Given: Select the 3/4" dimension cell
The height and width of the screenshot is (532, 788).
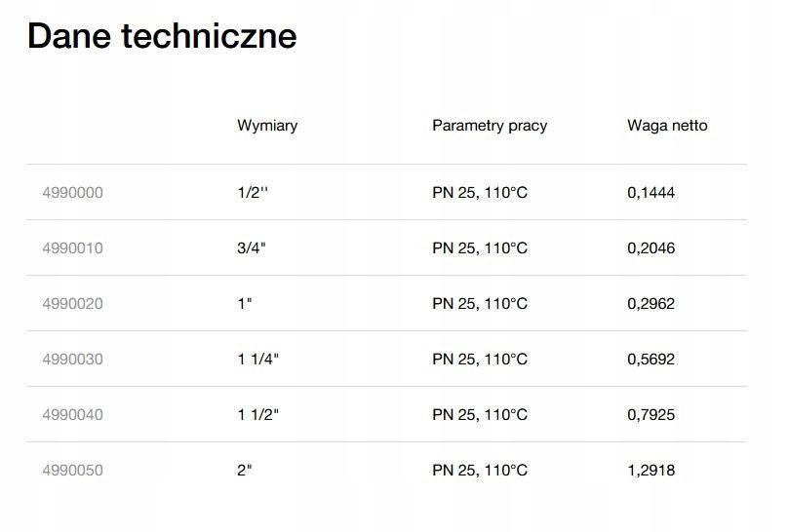Looking at the screenshot, I should pyautogui.click(x=252, y=248).
